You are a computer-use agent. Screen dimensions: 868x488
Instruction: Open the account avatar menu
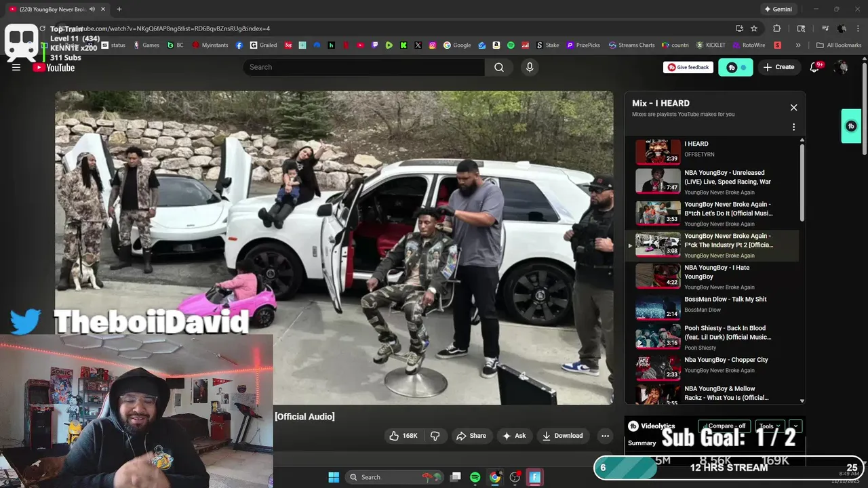(x=842, y=67)
